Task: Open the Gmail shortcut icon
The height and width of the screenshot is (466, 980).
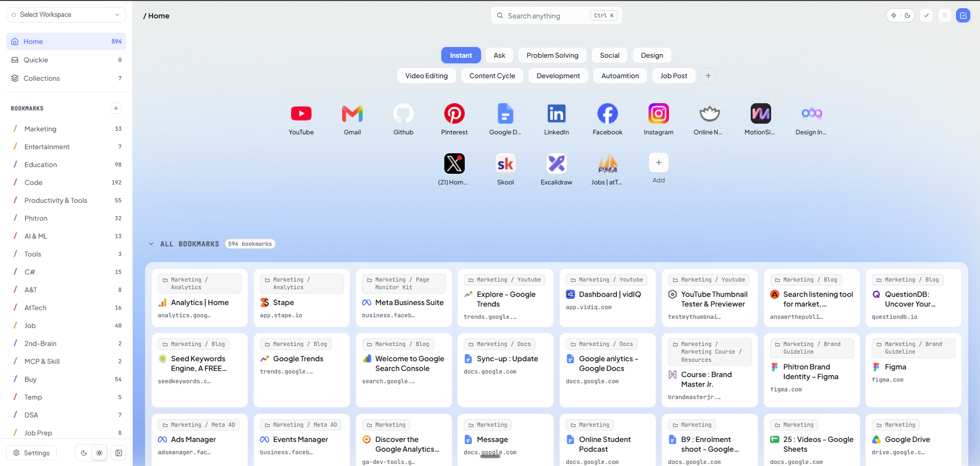Action: tap(352, 113)
